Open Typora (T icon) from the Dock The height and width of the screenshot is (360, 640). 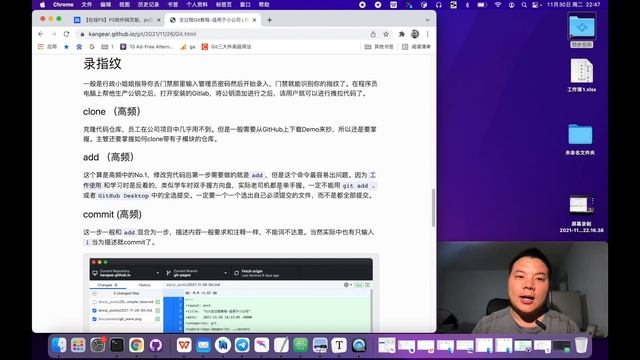pyautogui.click(x=339, y=345)
